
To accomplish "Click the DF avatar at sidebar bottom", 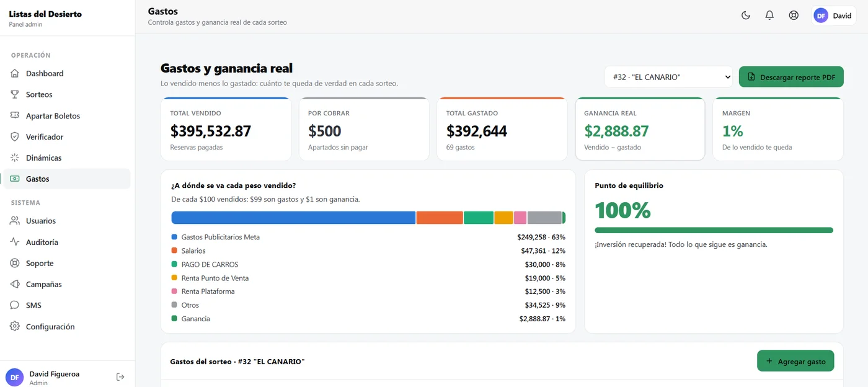I will pyautogui.click(x=14, y=377).
